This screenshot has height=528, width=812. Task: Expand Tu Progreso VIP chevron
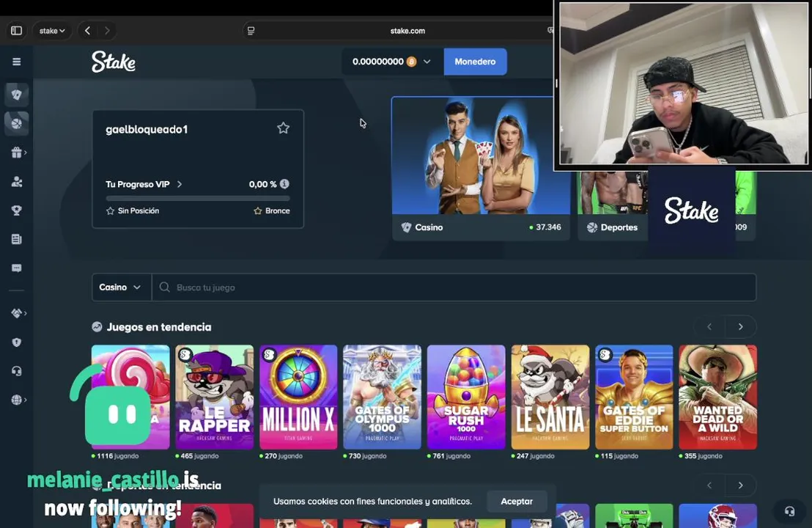tap(179, 184)
